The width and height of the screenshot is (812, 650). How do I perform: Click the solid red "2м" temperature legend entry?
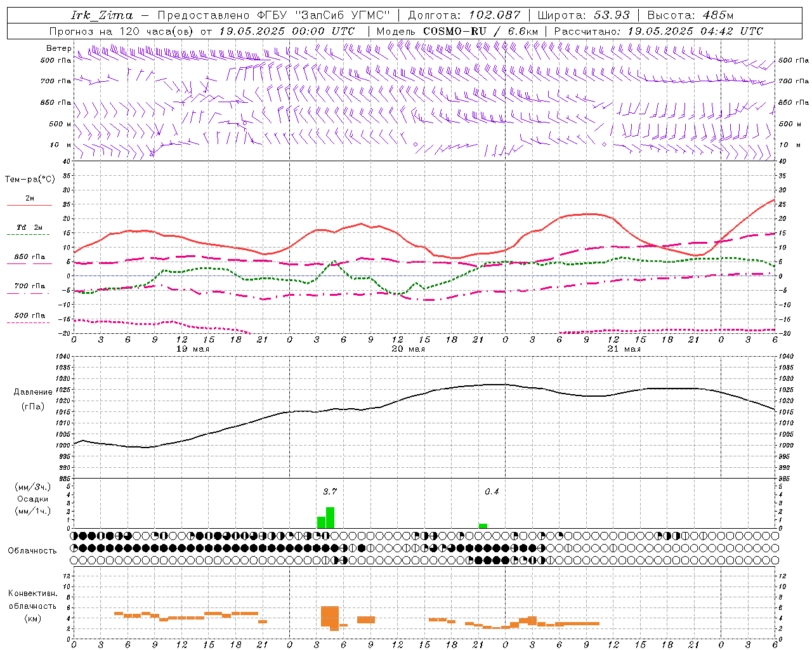tap(29, 199)
